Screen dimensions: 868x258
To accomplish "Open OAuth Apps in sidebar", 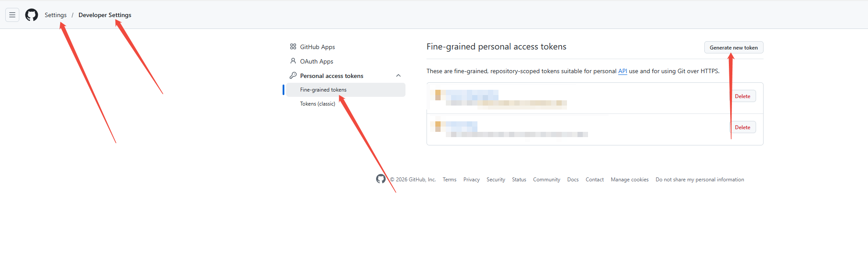I will [x=316, y=61].
